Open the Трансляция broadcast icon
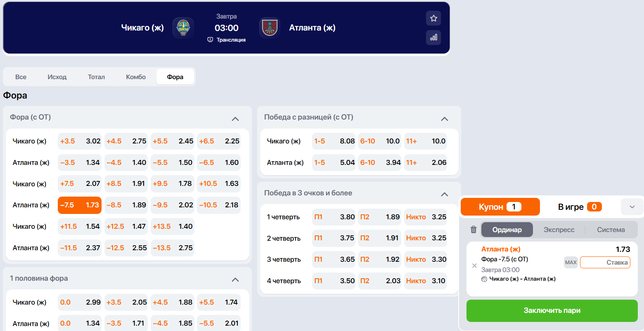The image size is (644, 331). (210, 40)
